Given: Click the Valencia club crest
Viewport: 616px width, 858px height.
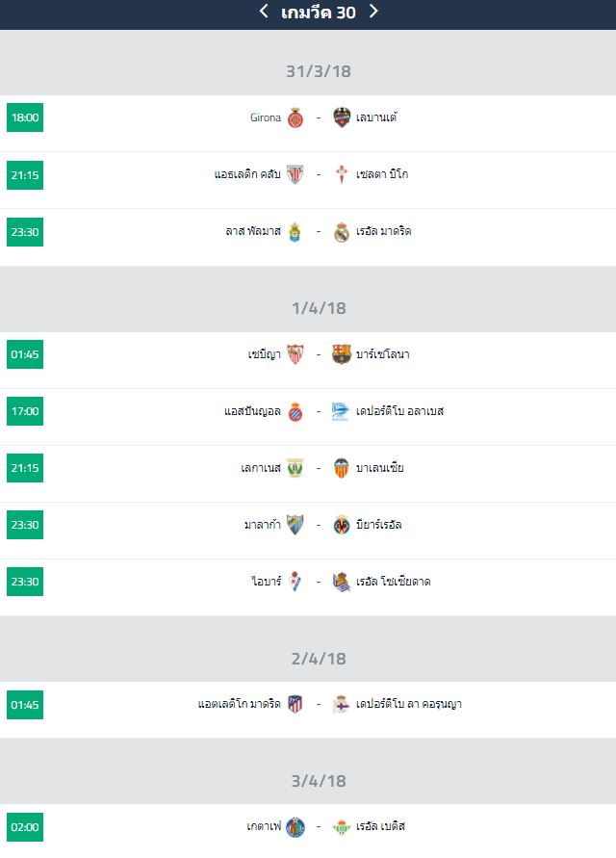Looking at the screenshot, I should tap(342, 468).
